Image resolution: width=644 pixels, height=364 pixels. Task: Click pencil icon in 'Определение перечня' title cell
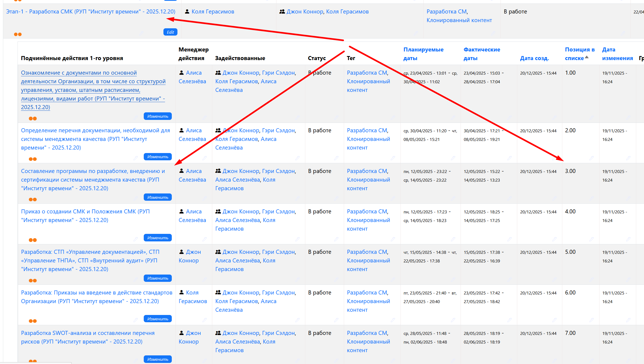[136, 158]
